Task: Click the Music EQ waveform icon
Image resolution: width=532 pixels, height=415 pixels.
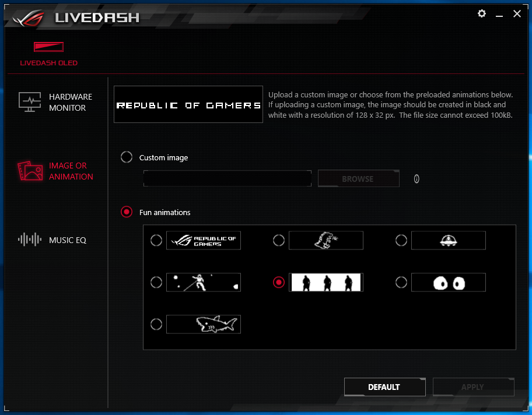Action: [x=30, y=240]
